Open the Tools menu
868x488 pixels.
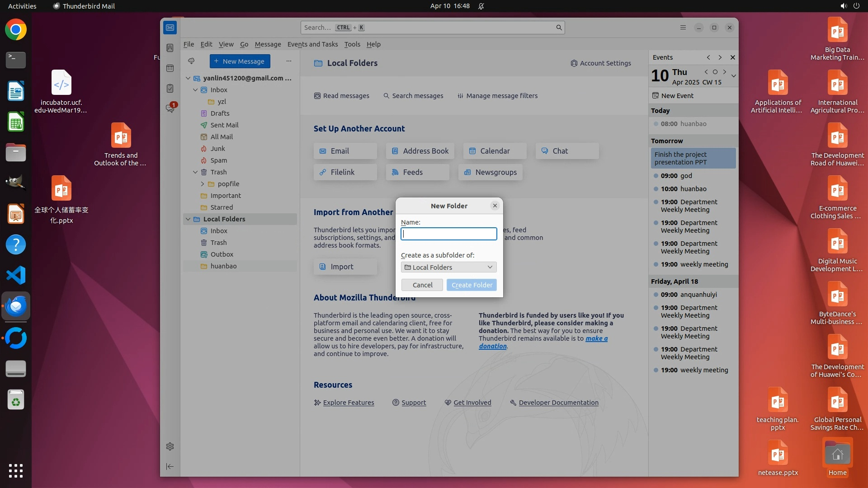(x=352, y=44)
